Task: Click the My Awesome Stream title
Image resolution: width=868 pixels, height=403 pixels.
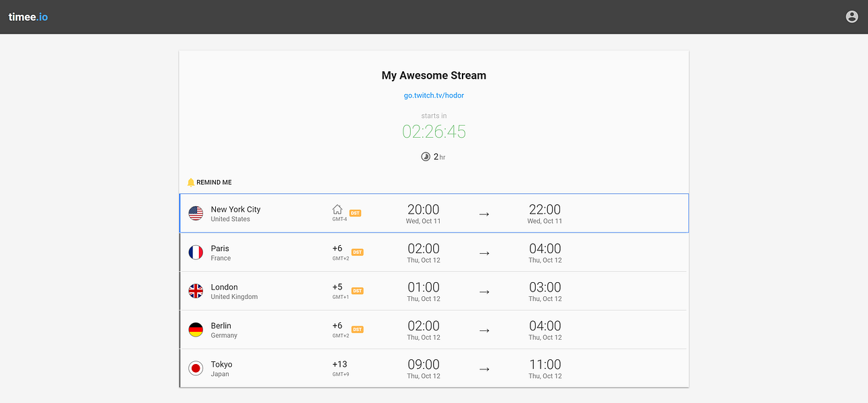Action: tap(434, 75)
